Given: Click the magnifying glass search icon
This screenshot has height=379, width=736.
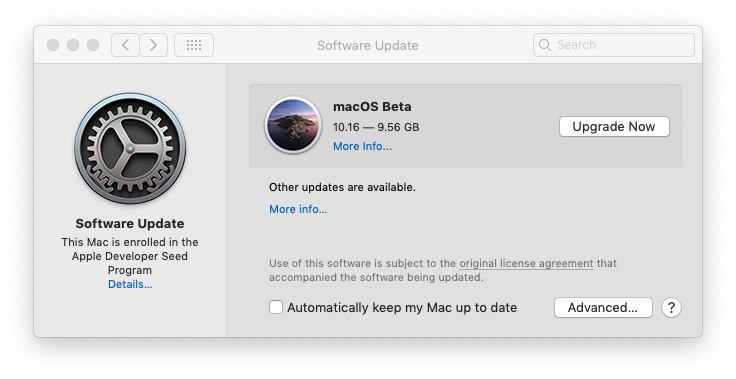Looking at the screenshot, I should [x=544, y=45].
